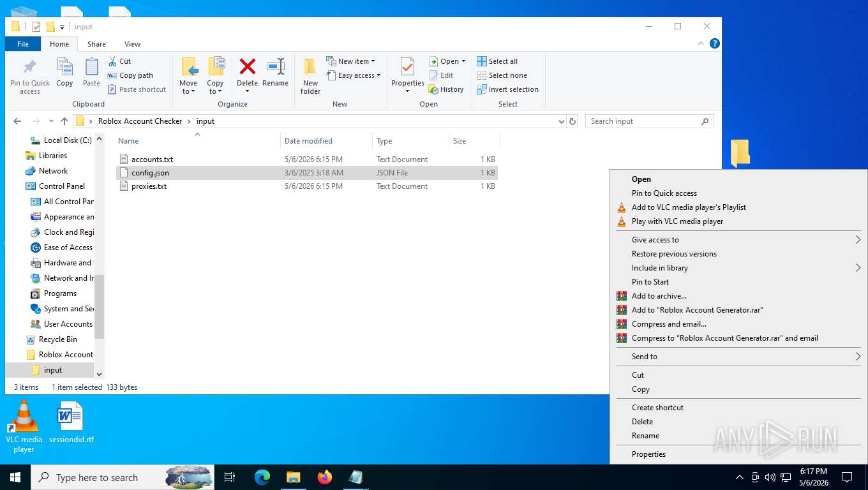Open the Open button dropdown in ribbon

[463, 61]
